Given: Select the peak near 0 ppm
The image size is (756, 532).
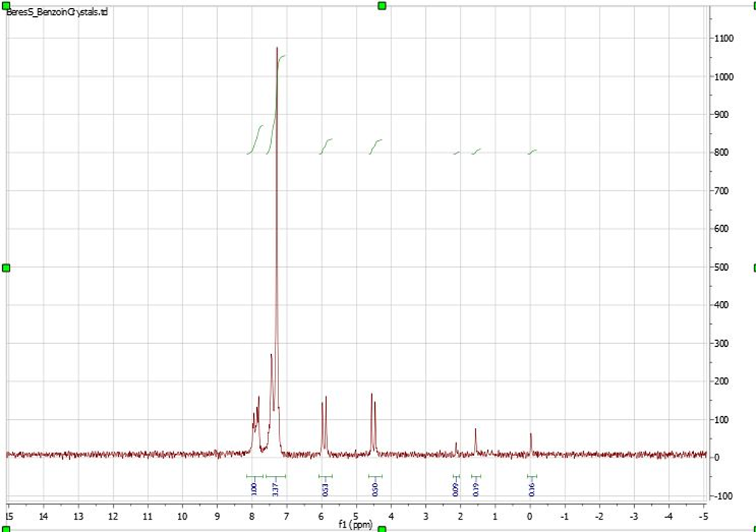Looking at the screenshot, I should (x=529, y=435).
